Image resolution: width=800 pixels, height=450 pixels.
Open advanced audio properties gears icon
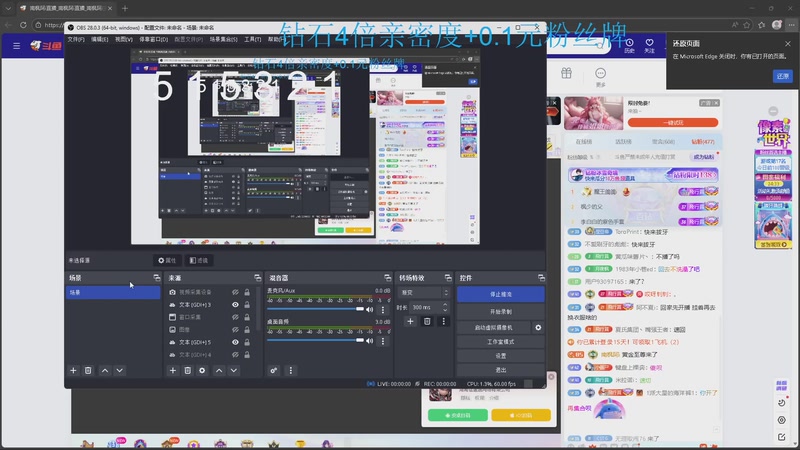(273, 370)
